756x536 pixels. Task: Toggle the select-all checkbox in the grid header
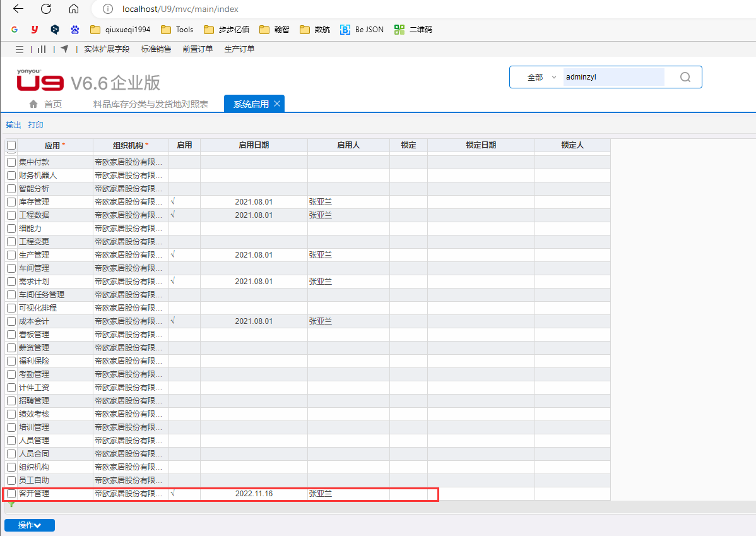click(x=11, y=145)
